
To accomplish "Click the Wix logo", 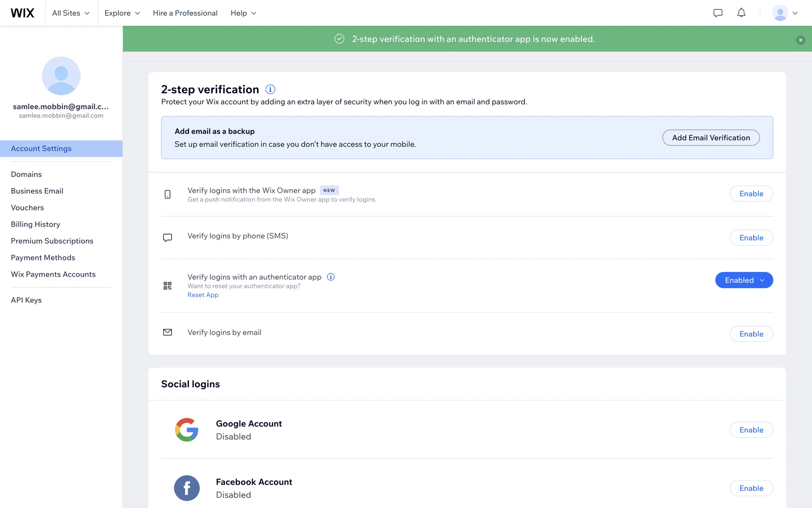I will pyautogui.click(x=22, y=13).
